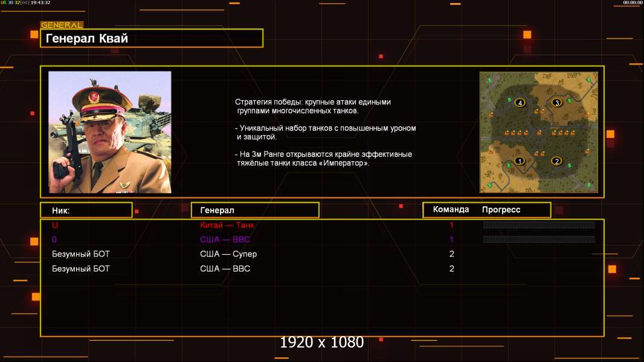Click the loading progress bar for player U

pos(539,224)
